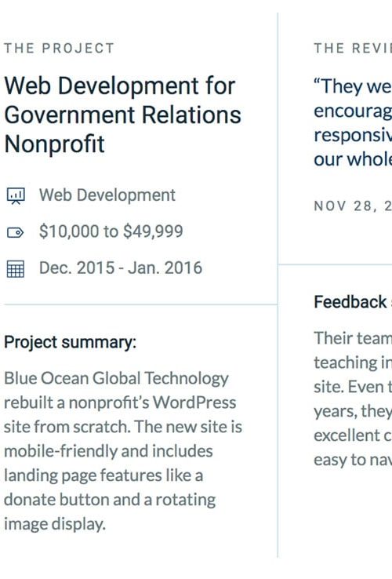Click the price tag icon
Screen dimensions: 392x579
tap(16, 233)
